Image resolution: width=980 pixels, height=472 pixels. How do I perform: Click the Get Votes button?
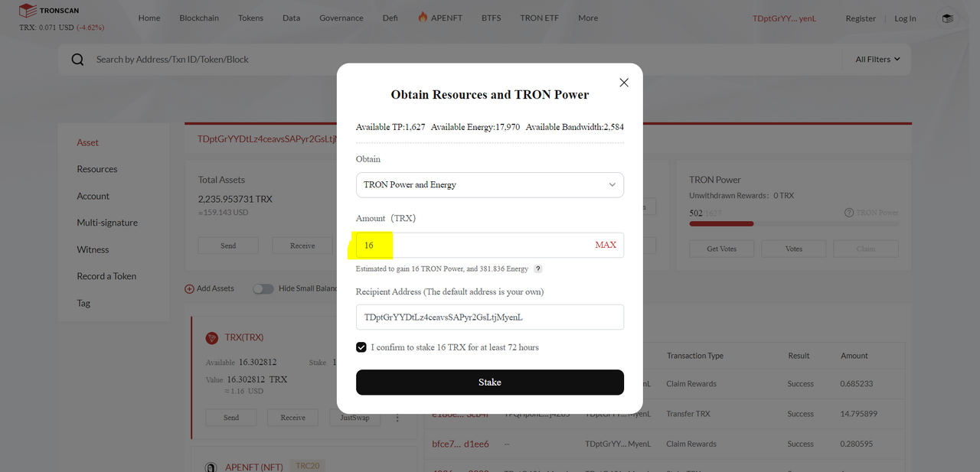721,249
